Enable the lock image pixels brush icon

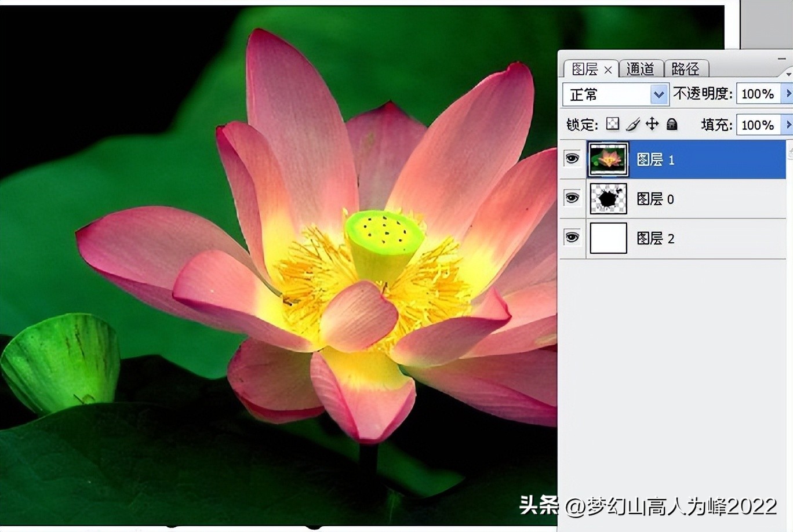click(632, 123)
